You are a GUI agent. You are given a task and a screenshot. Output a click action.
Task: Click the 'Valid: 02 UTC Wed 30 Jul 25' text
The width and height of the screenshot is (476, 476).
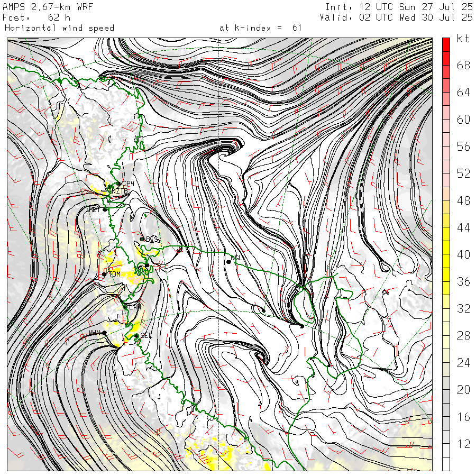pos(396,17)
